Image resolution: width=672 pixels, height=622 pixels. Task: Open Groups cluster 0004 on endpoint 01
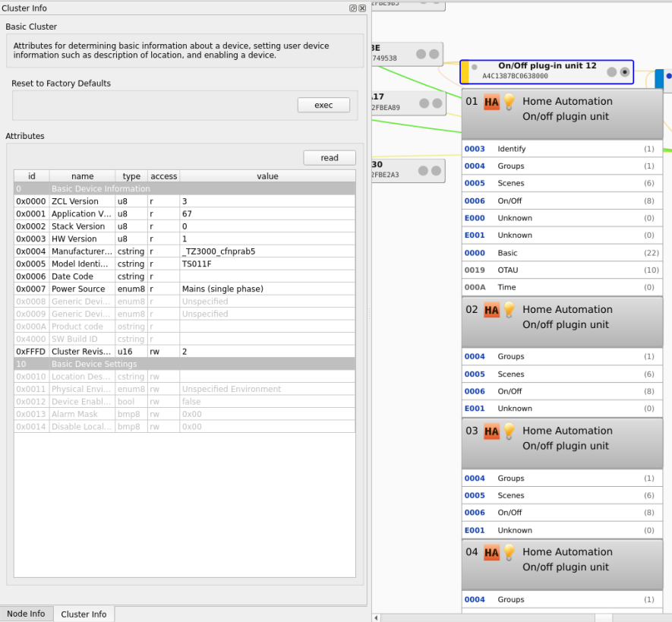[562, 166]
